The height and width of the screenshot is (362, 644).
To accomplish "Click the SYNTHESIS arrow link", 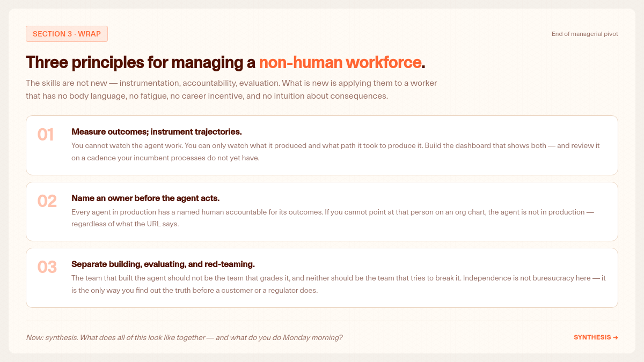I will click(596, 337).
